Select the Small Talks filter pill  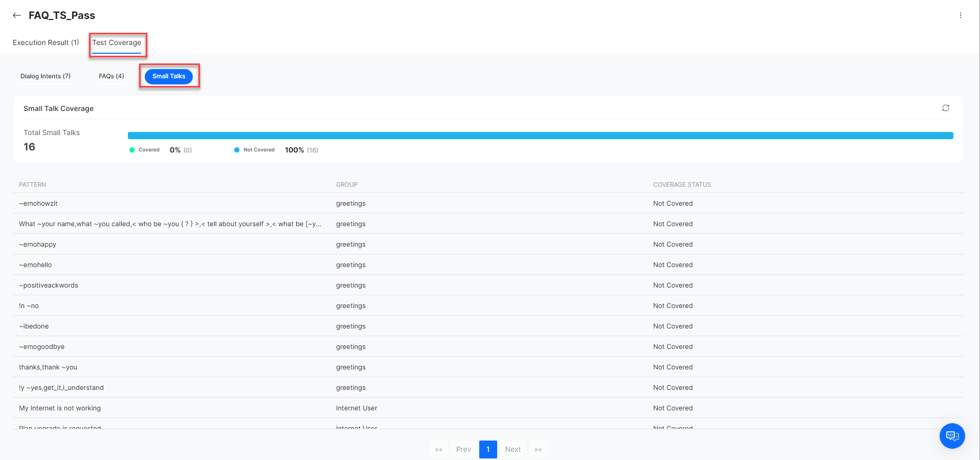coord(169,76)
